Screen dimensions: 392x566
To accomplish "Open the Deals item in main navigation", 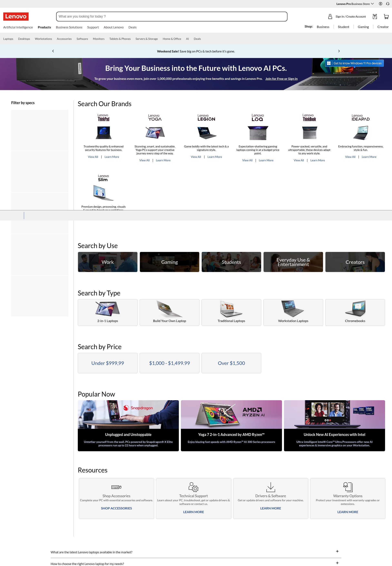I will pos(132,27).
